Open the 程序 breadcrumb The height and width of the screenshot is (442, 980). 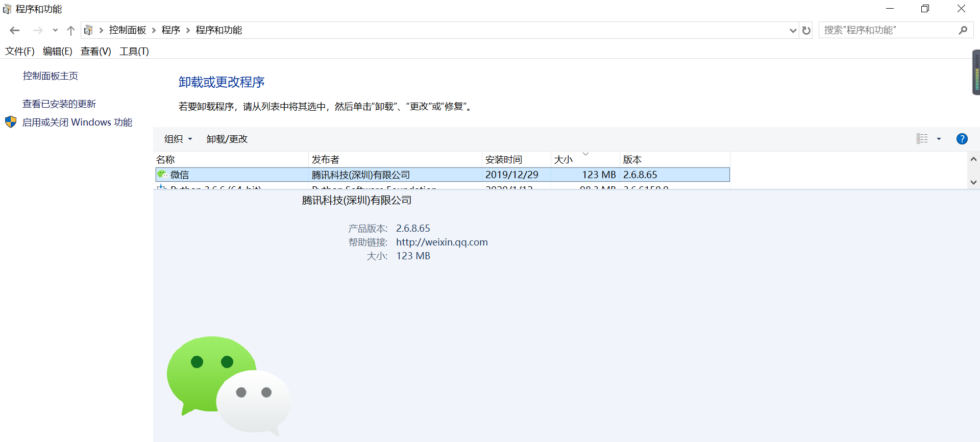[171, 30]
